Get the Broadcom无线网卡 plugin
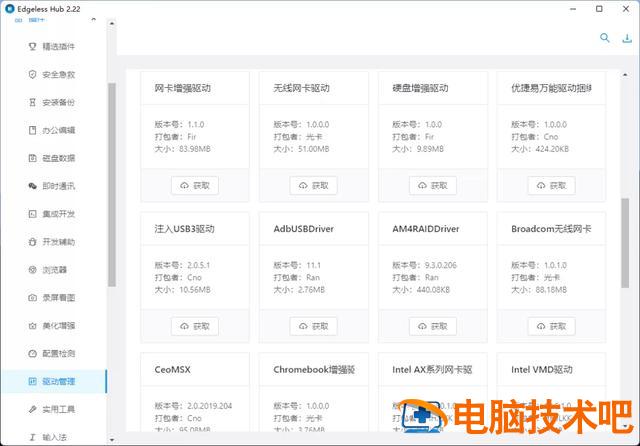640x446 pixels. pos(551,326)
